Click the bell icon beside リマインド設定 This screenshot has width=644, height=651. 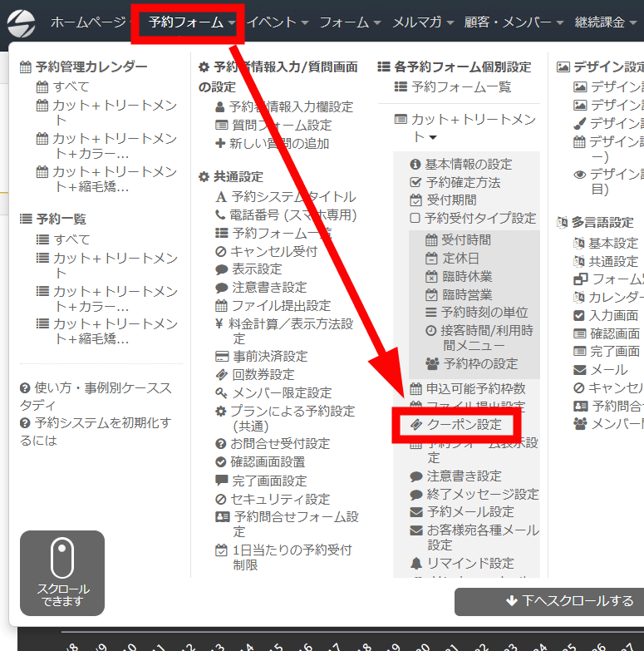[x=416, y=564]
